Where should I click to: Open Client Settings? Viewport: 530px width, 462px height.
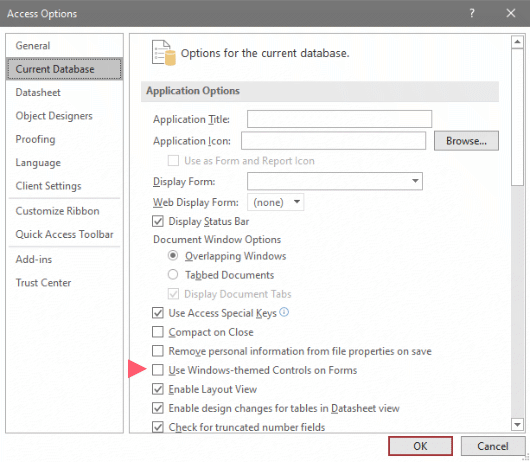coord(64,186)
